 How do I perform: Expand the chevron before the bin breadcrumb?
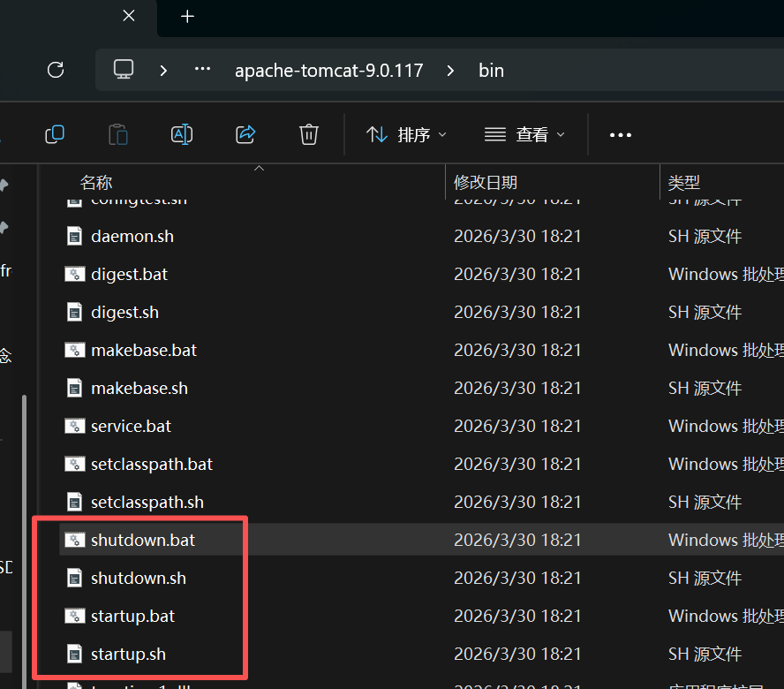pos(450,71)
